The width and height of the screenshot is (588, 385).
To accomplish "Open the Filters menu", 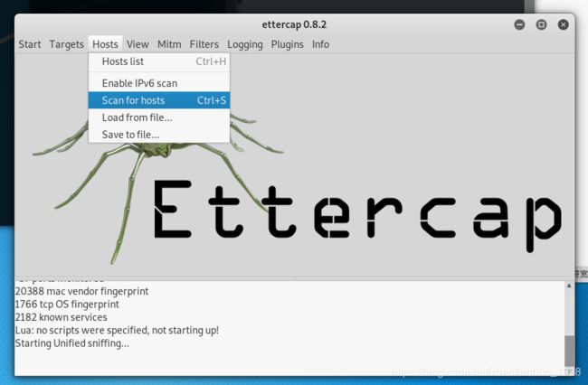I will [204, 44].
